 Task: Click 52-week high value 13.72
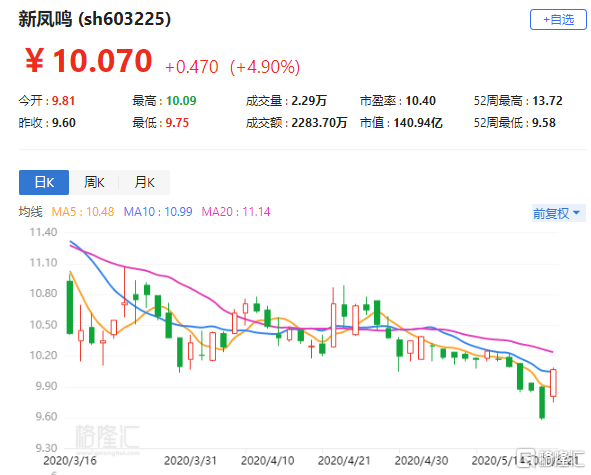[547, 101]
